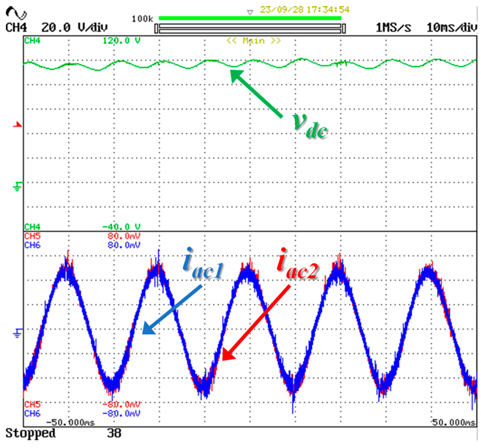This screenshot has height=448, width=481.
Task: Click the sine wave icon at top-left
Action: tap(16, 13)
